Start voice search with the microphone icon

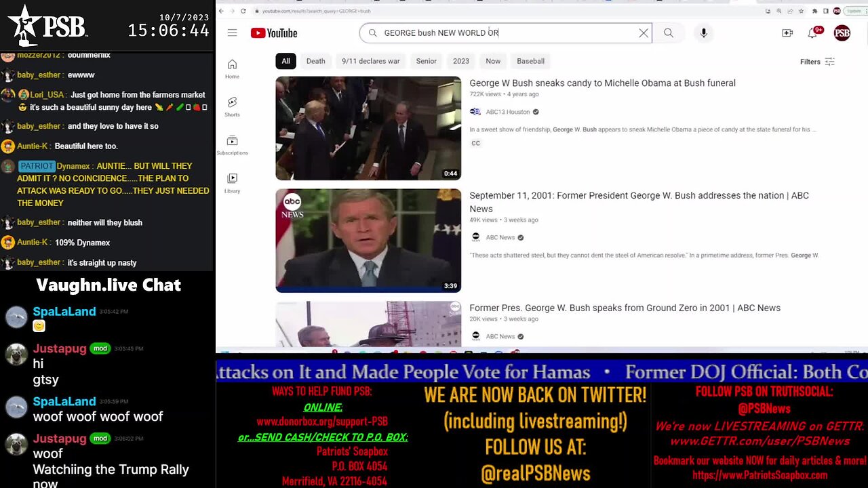point(703,33)
